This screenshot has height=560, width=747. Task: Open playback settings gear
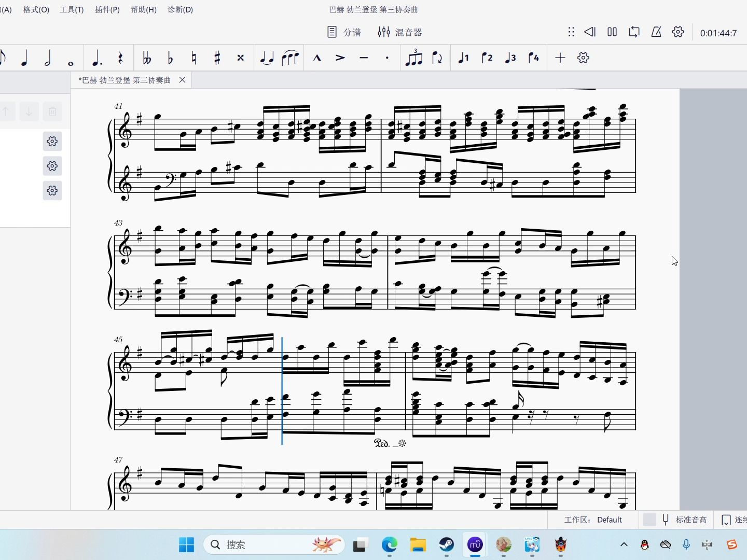(678, 32)
